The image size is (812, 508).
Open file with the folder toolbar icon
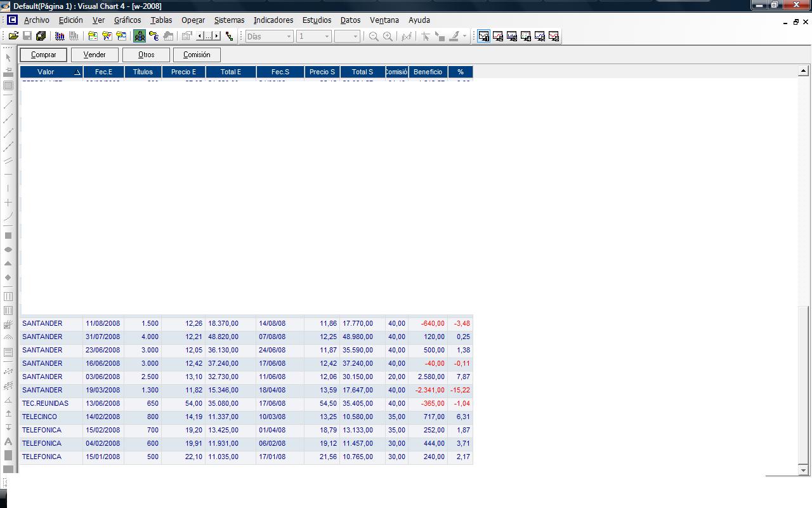tap(13, 36)
